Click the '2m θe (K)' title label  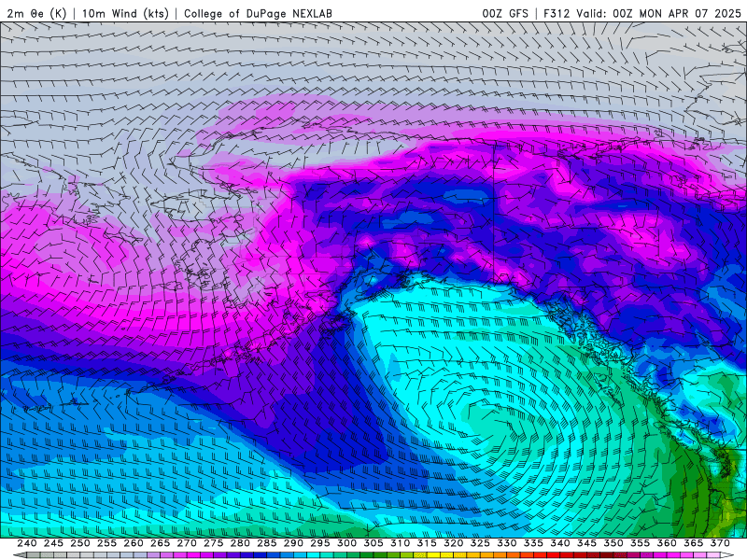pos(36,13)
